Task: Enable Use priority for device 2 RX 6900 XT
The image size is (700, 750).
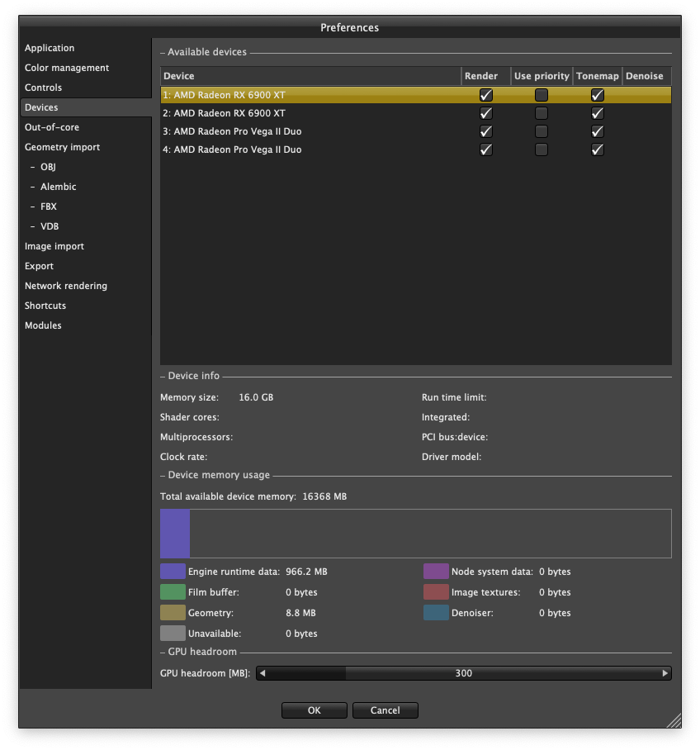Action: tap(542, 113)
